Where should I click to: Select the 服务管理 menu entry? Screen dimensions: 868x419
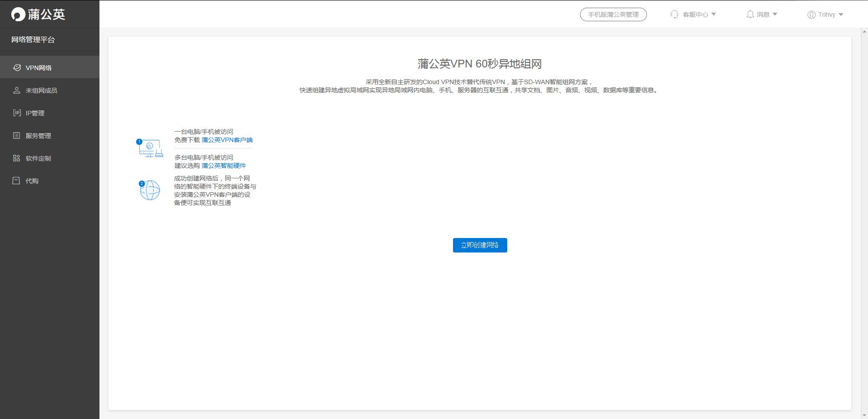[50, 135]
